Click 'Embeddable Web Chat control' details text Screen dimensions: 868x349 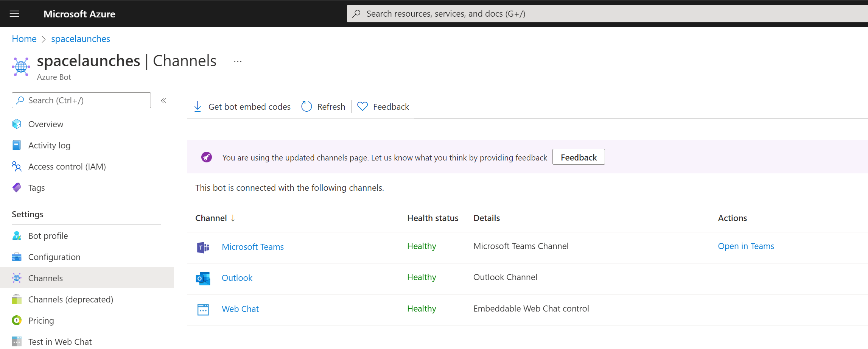click(x=531, y=308)
